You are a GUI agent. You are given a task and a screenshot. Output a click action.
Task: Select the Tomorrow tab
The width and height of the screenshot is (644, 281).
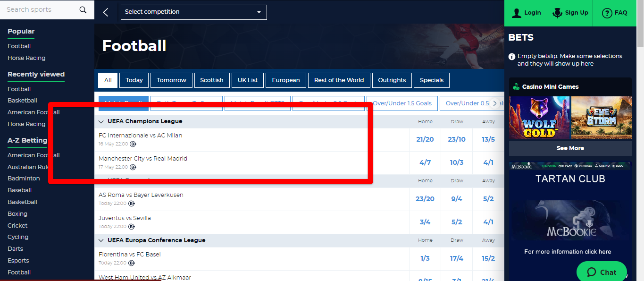pyautogui.click(x=172, y=80)
